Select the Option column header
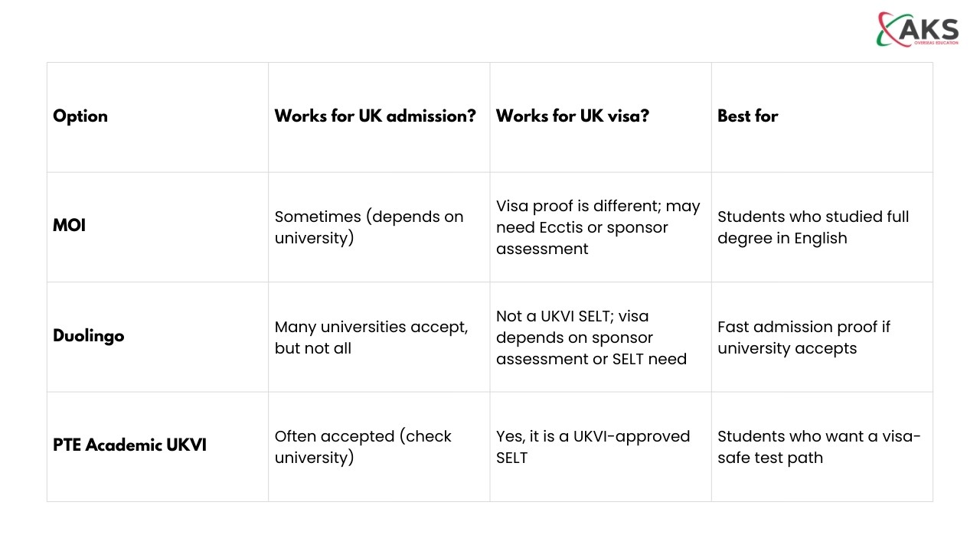Image resolution: width=980 pixels, height=551 pixels. 80,116
